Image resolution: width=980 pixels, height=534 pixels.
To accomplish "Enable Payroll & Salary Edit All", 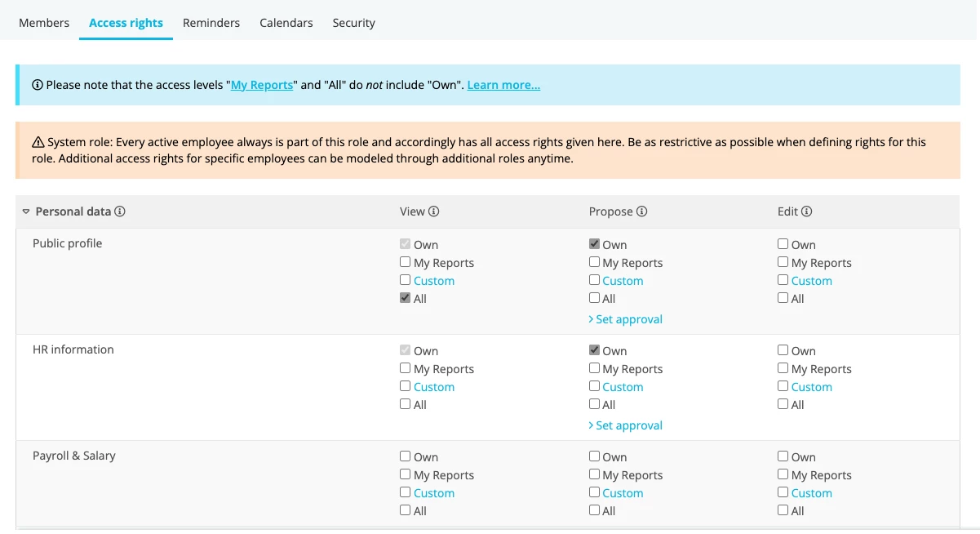I will 783,510.
